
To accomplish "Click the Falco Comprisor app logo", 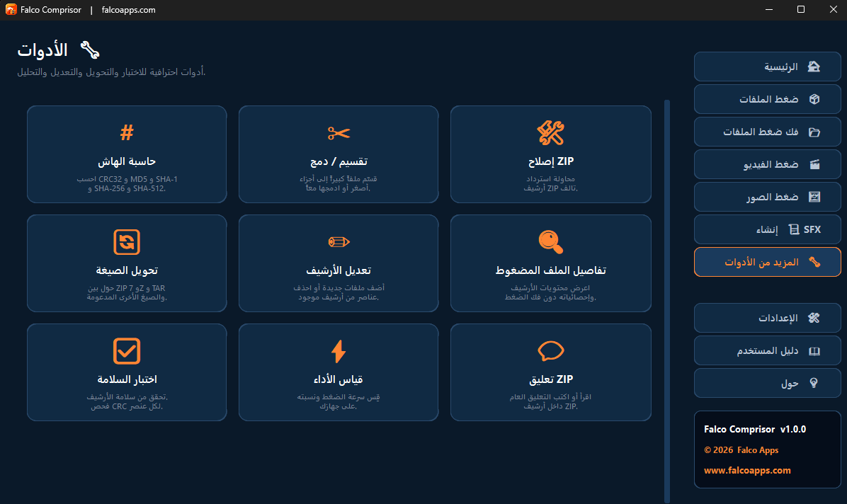I will point(11,10).
